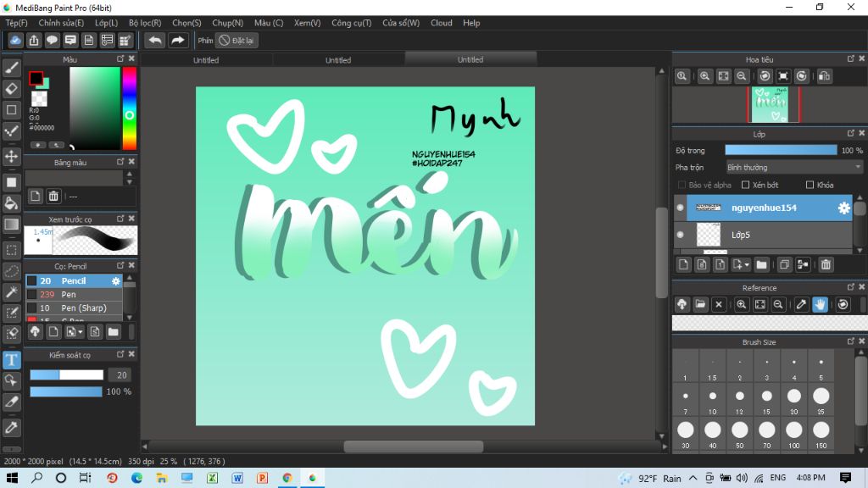Undock the Brush Size panel
This screenshot has height=488, width=868.
851,341
